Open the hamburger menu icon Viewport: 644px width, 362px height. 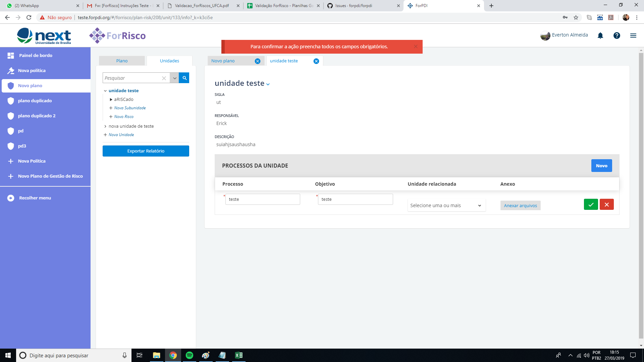point(633,36)
